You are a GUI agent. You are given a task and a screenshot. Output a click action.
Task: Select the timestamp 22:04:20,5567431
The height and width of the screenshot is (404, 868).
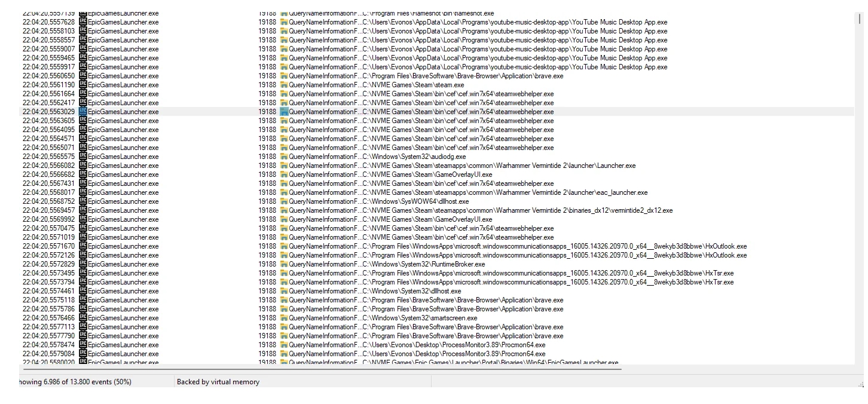[x=49, y=183]
